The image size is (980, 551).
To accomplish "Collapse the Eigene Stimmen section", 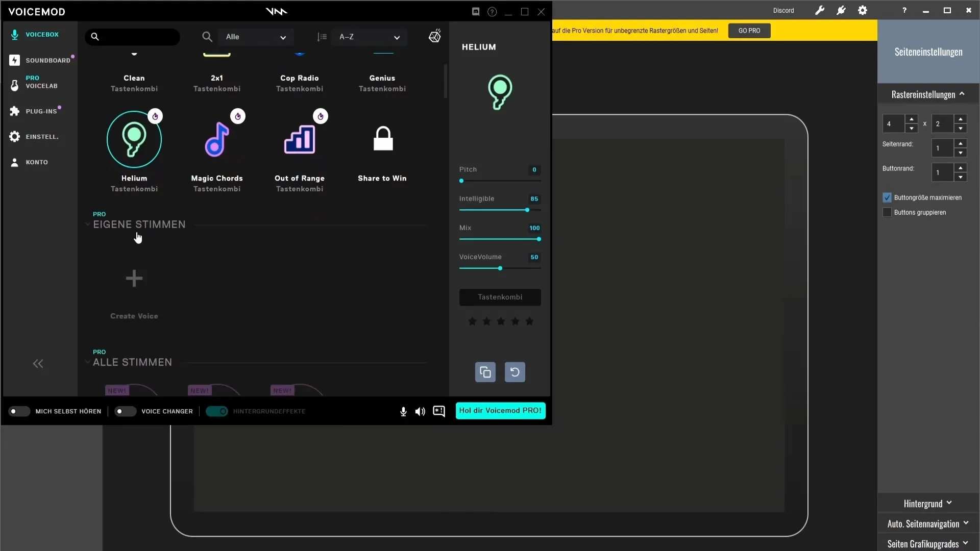I will click(87, 224).
